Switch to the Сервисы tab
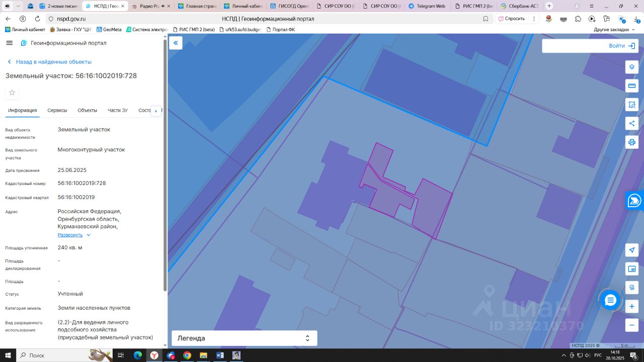644x362 pixels. tap(57, 111)
